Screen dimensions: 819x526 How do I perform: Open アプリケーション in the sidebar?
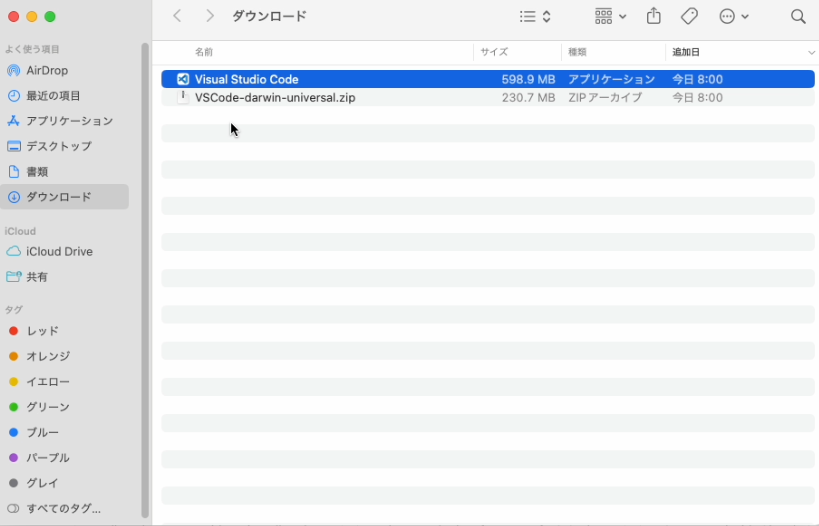click(x=69, y=121)
